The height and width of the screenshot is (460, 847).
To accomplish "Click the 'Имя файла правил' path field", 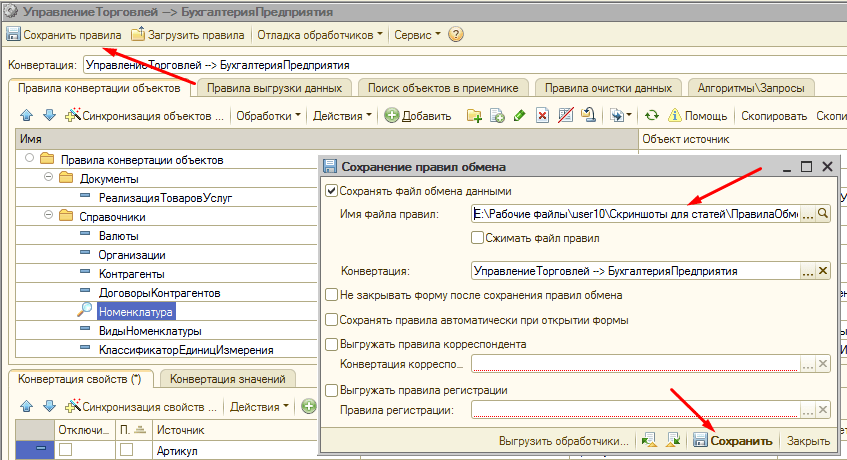I will point(635,214).
